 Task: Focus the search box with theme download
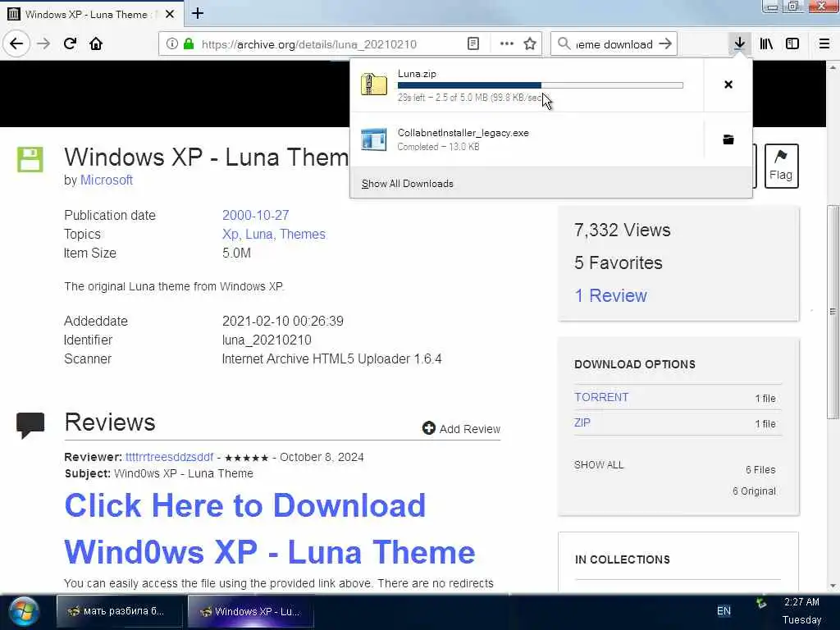(614, 44)
